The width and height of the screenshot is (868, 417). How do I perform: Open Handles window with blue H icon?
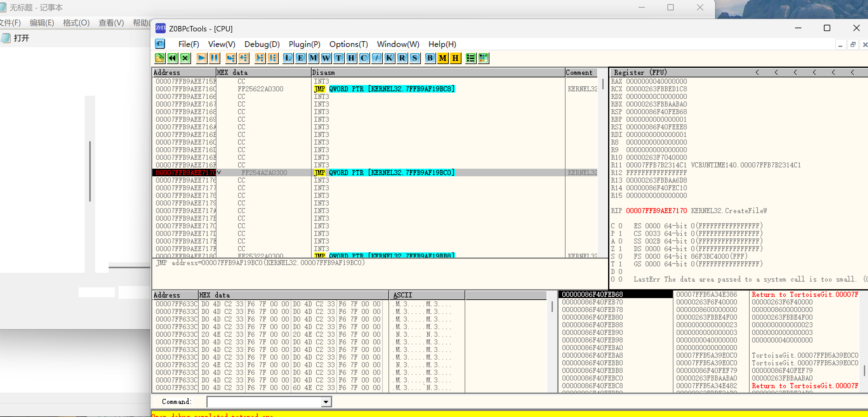pyautogui.click(x=351, y=58)
